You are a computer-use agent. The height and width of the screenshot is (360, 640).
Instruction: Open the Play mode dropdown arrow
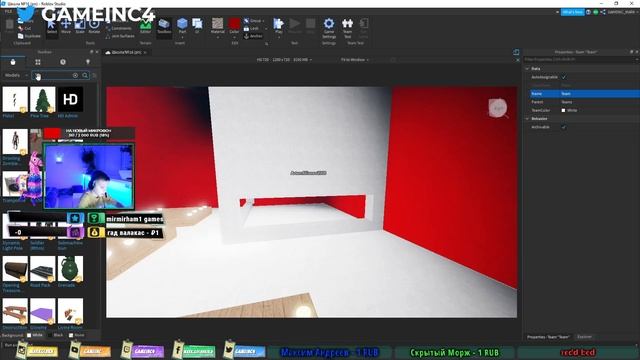[279, 38]
